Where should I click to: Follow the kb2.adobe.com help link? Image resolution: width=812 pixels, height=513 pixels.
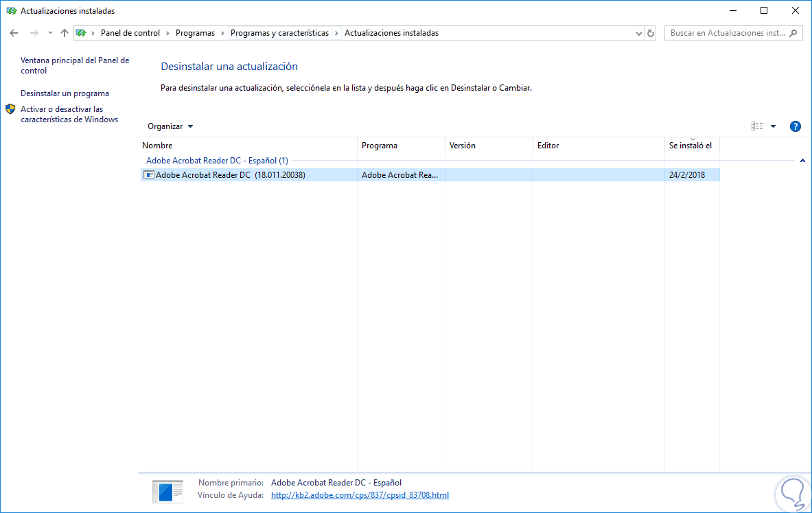pos(360,494)
